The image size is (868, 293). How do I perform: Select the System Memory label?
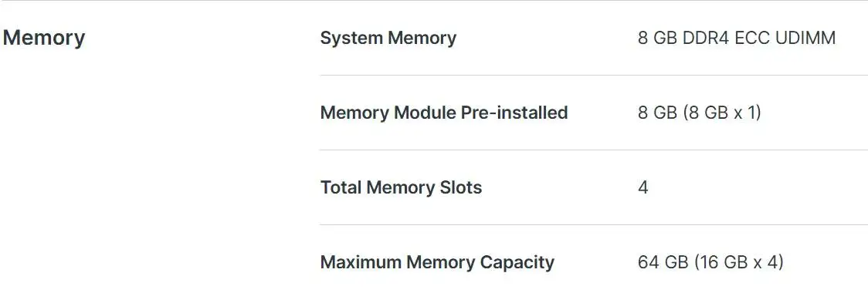pos(388,38)
